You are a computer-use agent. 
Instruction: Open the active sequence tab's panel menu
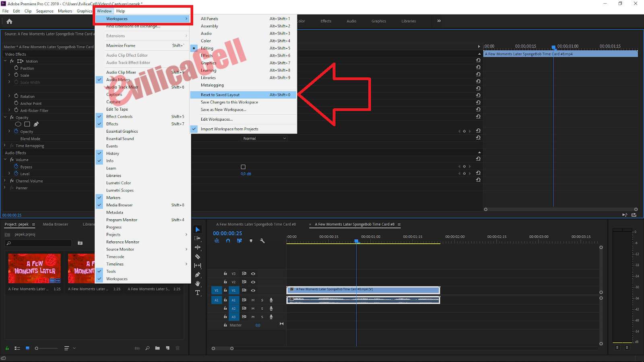[399, 224]
